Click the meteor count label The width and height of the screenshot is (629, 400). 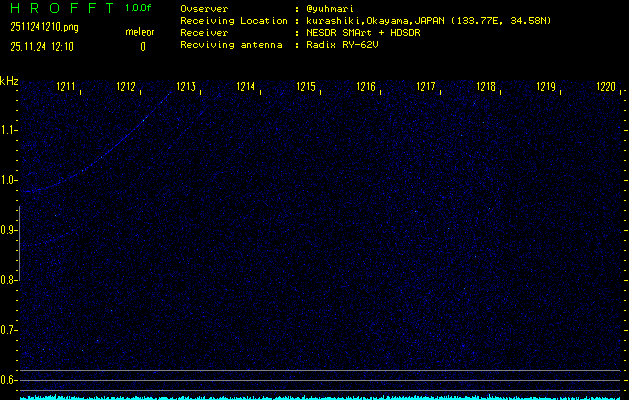pyautogui.click(x=140, y=32)
